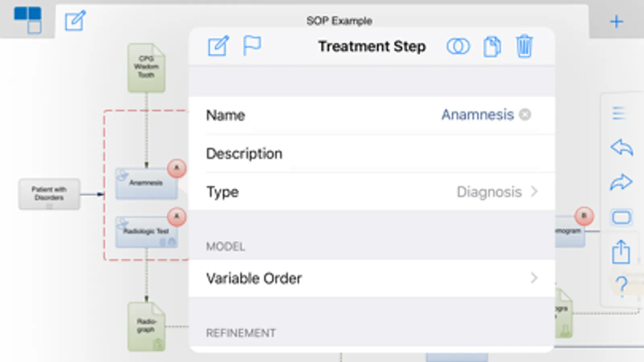Click the overlapping circles icon
The width and height of the screenshot is (644, 362).
point(458,46)
